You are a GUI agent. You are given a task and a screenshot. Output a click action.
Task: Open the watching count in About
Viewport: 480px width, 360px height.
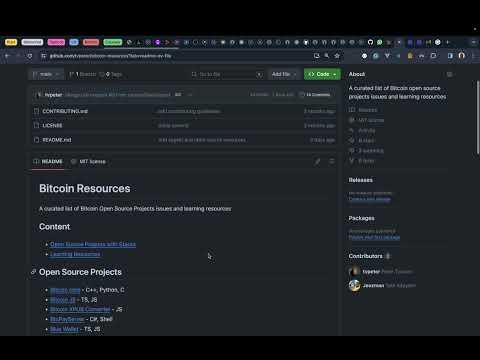[367, 151]
